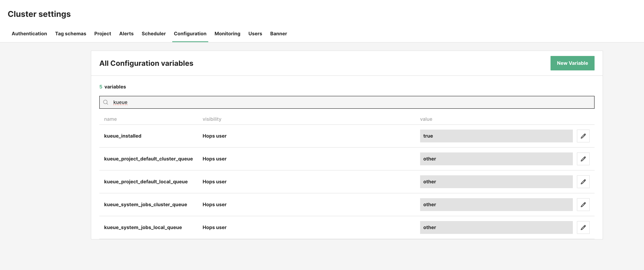This screenshot has height=270, width=644.
Task: Click the name column header
Action: pyautogui.click(x=110, y=119)
